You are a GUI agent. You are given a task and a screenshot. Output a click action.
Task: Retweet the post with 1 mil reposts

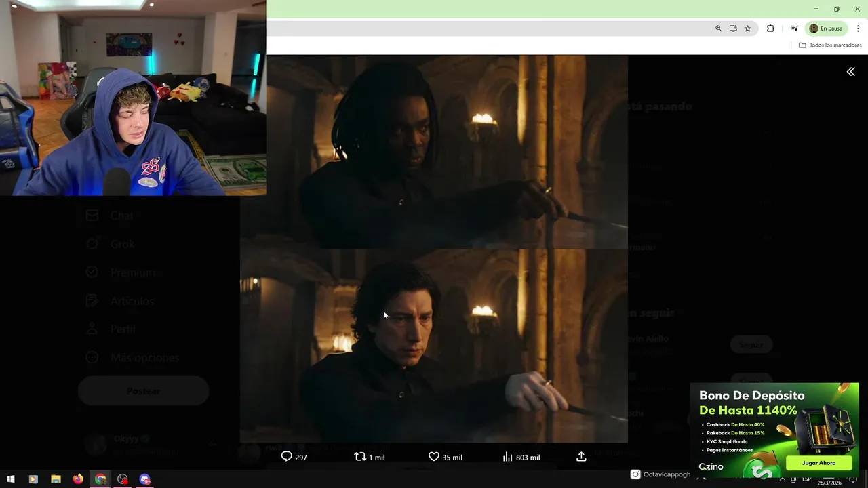click(x=360, y=457)
